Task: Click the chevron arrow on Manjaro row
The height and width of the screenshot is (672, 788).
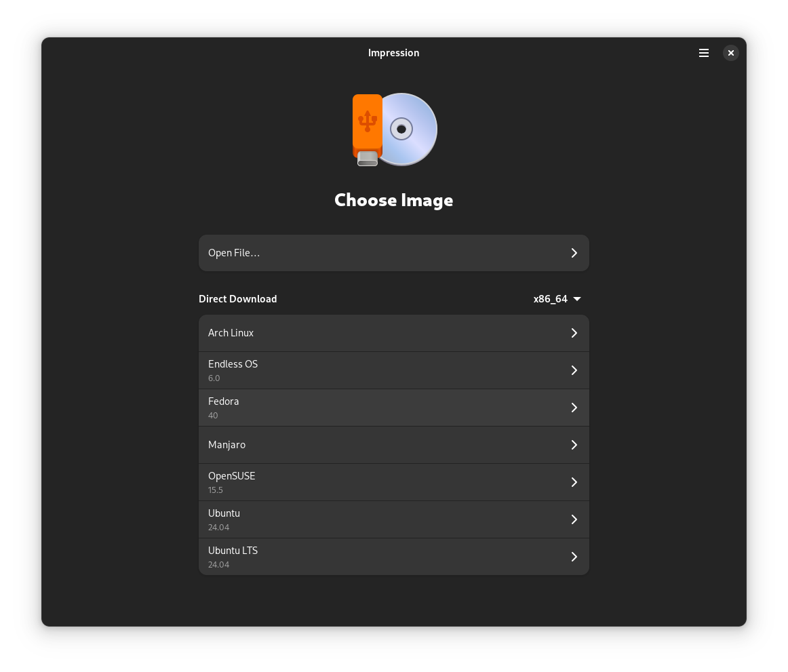Action: click(x=574, y=445)
